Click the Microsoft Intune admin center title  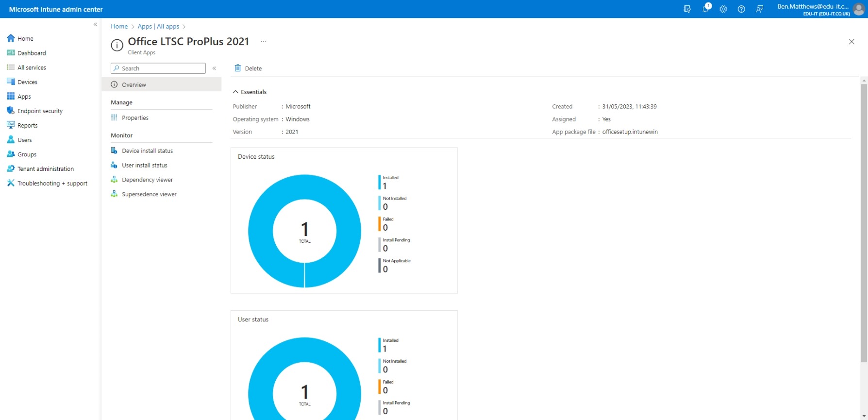click(x=56, y=9)
